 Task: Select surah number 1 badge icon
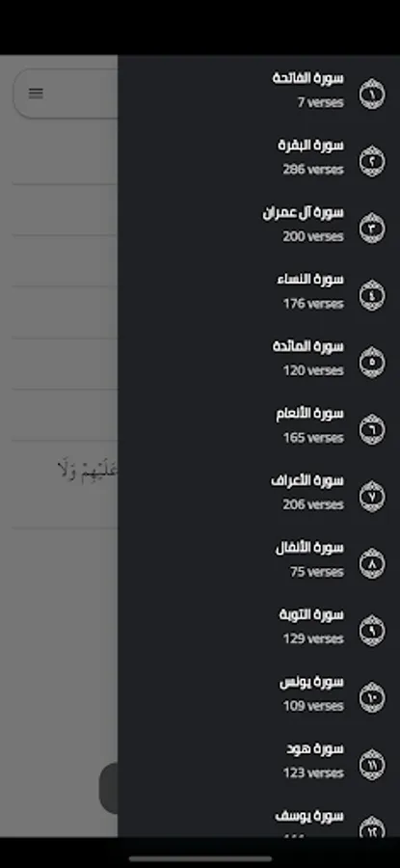pos(372,95)
